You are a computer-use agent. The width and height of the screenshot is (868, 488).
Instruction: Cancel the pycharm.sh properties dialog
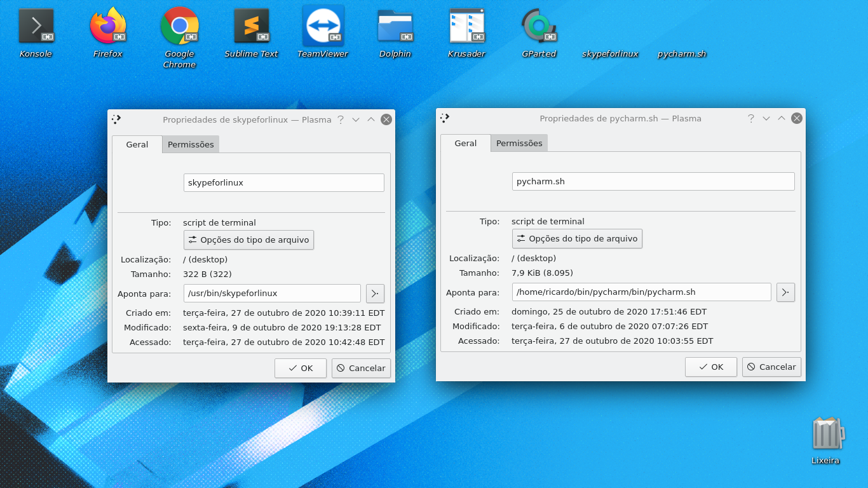(x=771, y=367)
